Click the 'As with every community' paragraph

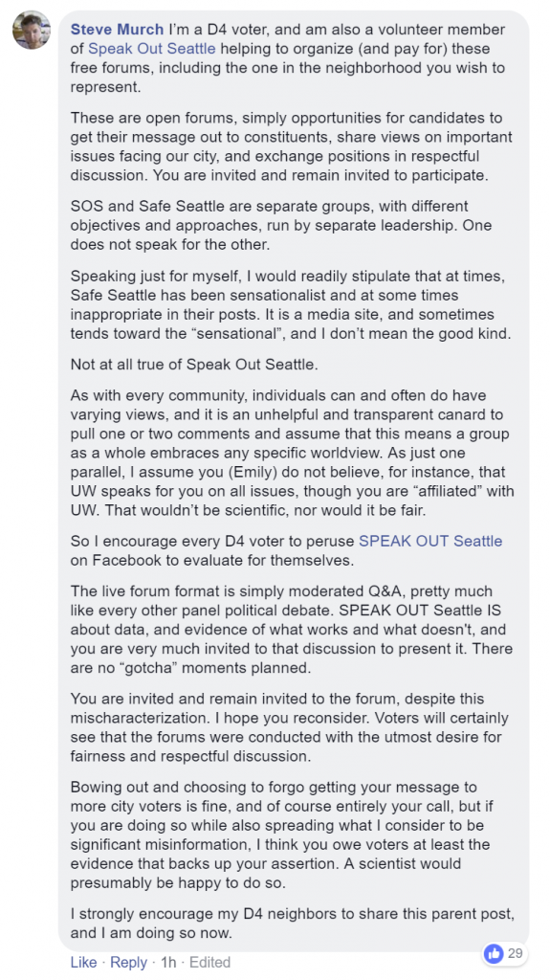(291, 453)
